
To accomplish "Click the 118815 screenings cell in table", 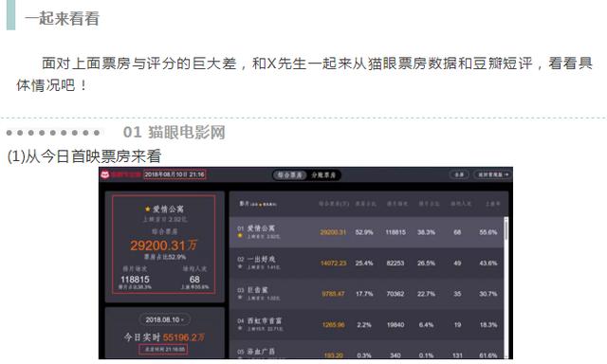I will [395, 232].
